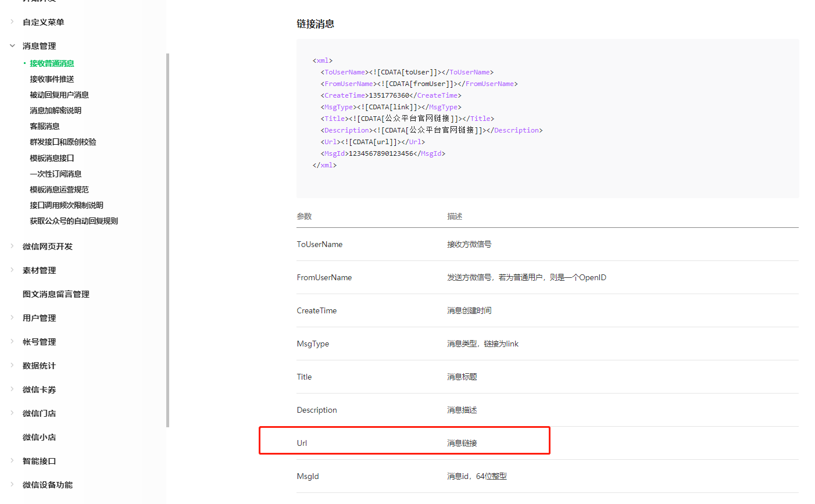Click the MsgId parameter cell
The width and height of the screenshot is (815, 504).
(308, 476)
